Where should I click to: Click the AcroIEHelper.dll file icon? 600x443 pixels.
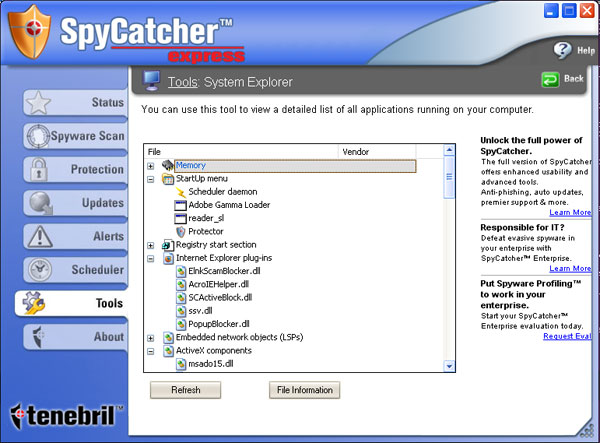pos(181,285)
